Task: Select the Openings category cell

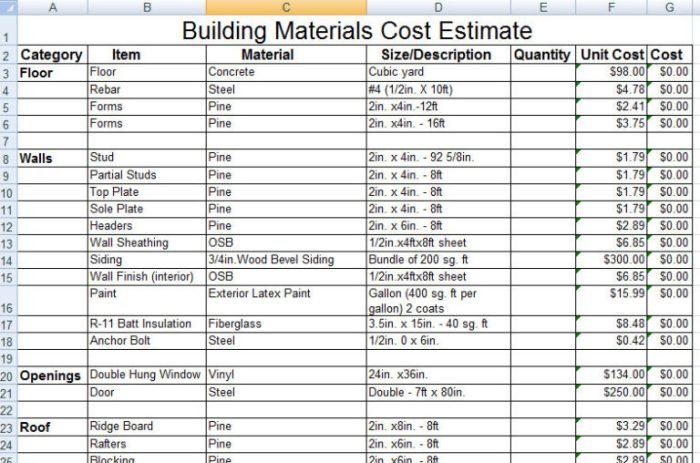Action: [x=53, y=375]
